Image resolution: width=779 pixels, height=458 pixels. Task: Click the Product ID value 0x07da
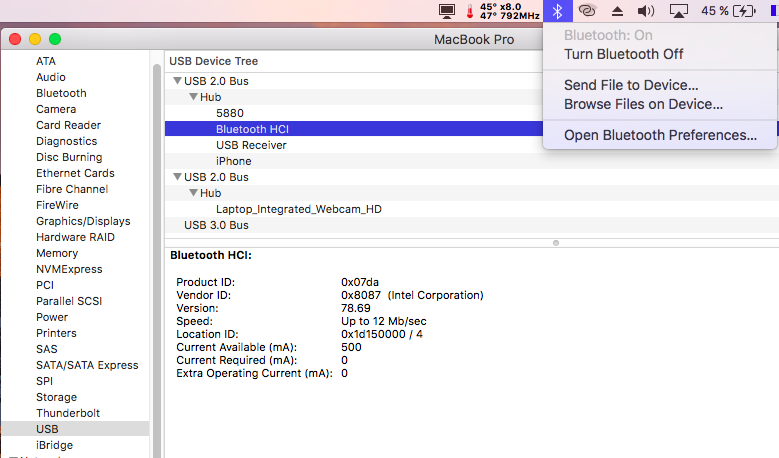[360, 282]
